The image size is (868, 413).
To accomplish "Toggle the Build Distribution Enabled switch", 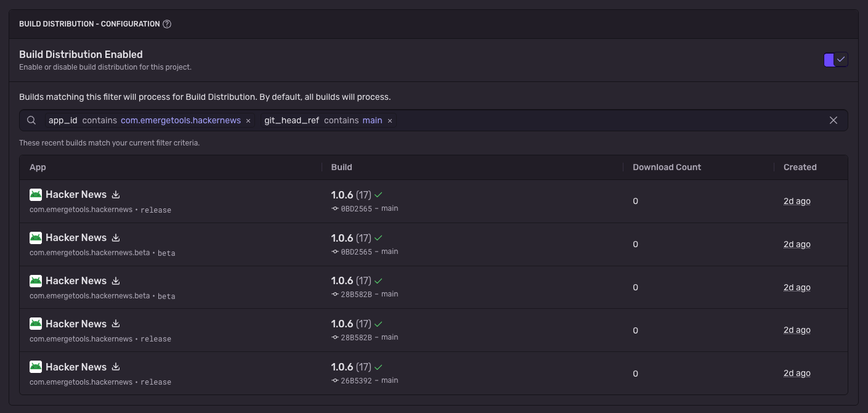I will [835, 60].
